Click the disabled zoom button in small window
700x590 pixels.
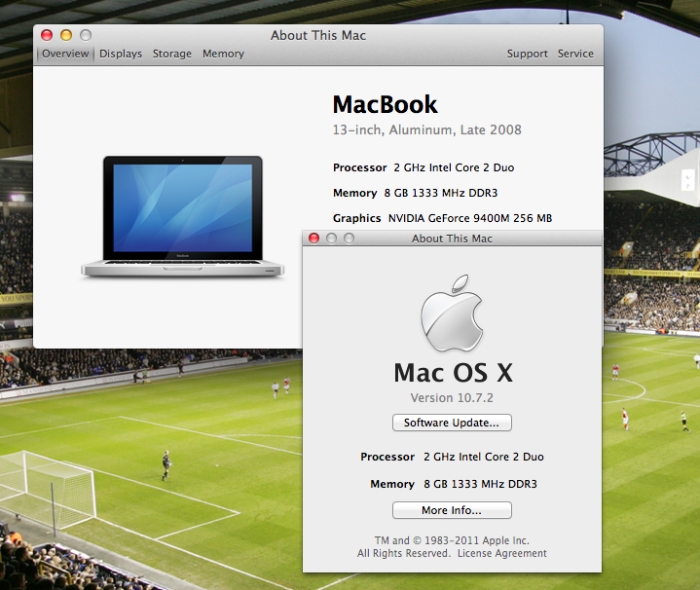tap(350, 239)
